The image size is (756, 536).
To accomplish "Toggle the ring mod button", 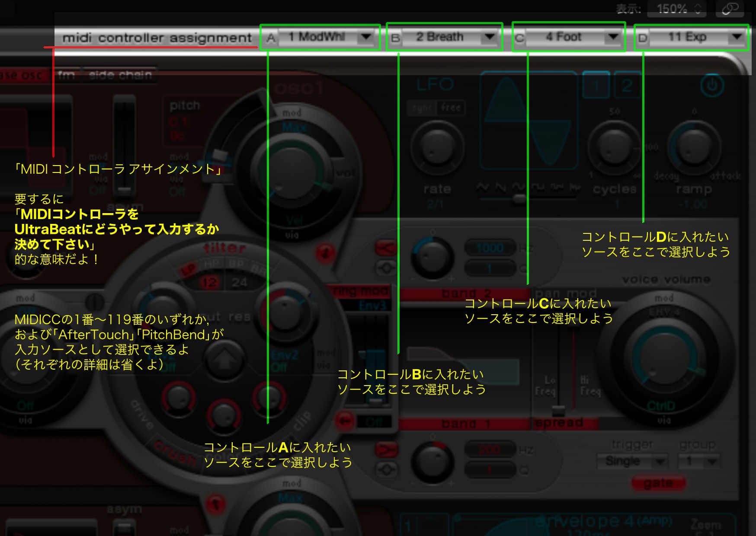I will (361, 291).
